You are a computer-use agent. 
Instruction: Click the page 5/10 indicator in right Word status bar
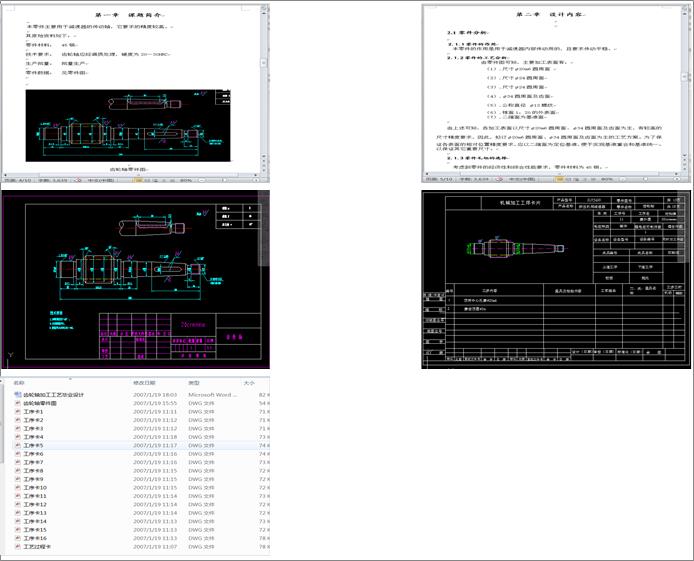click(x=439, y=179)
